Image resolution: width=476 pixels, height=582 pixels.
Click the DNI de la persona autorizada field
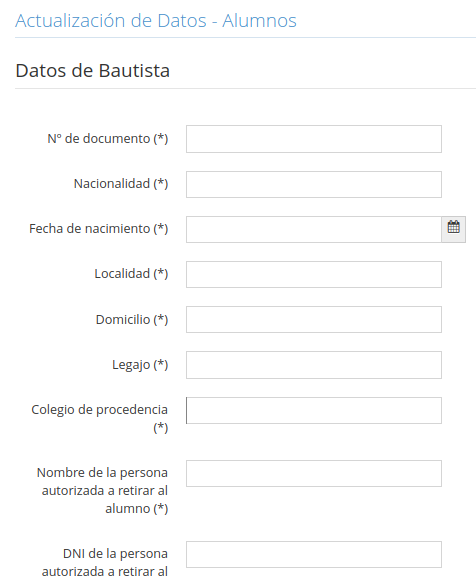coord(314,555)
